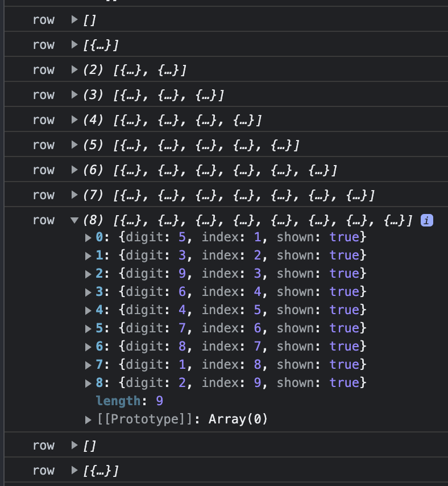Click the '(2)' array length label

(x=93, y=70)
